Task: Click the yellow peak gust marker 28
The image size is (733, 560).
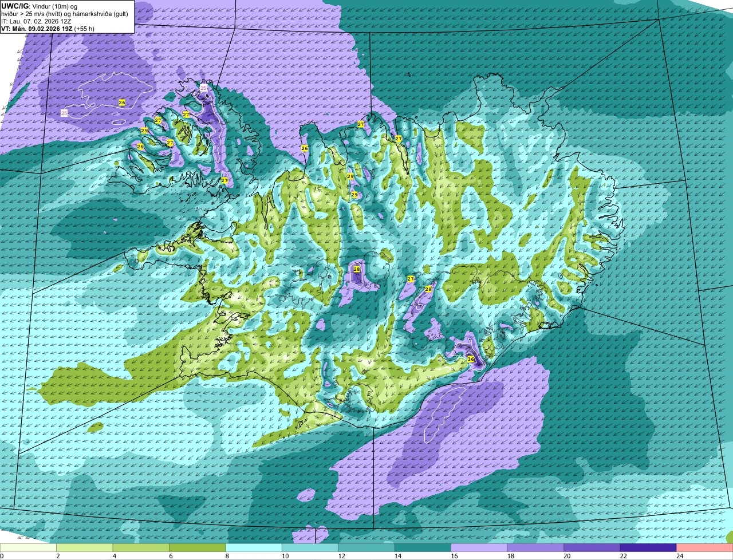Action: tap(357, 269)
